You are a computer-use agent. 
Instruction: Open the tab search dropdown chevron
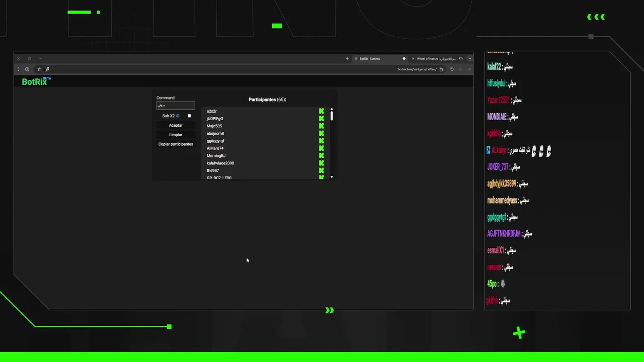pos(470,59)
